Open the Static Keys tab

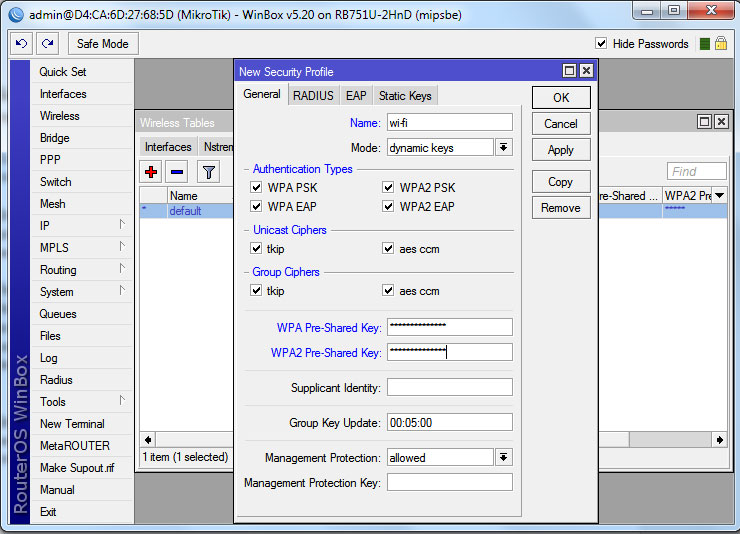coord(405,96)
